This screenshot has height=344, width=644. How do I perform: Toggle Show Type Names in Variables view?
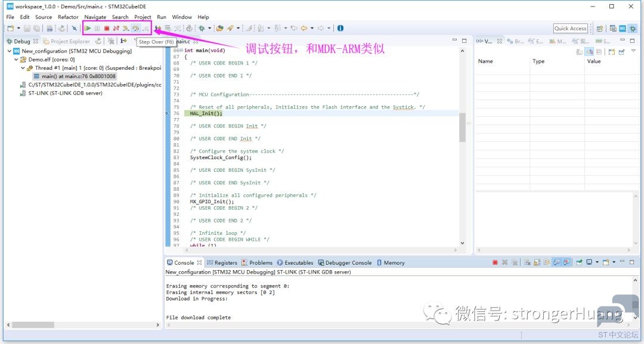[x=578, y=52]
